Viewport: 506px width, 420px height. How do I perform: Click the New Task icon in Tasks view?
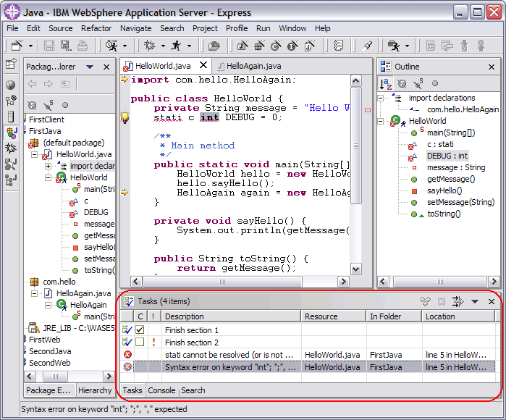tap(425, 301)
